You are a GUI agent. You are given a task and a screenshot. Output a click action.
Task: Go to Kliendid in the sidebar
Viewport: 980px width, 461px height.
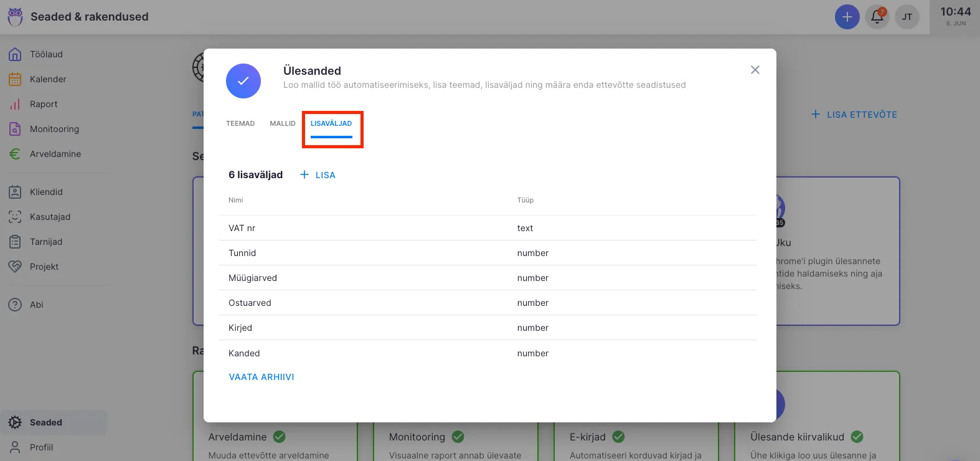[x=46, y=192]
